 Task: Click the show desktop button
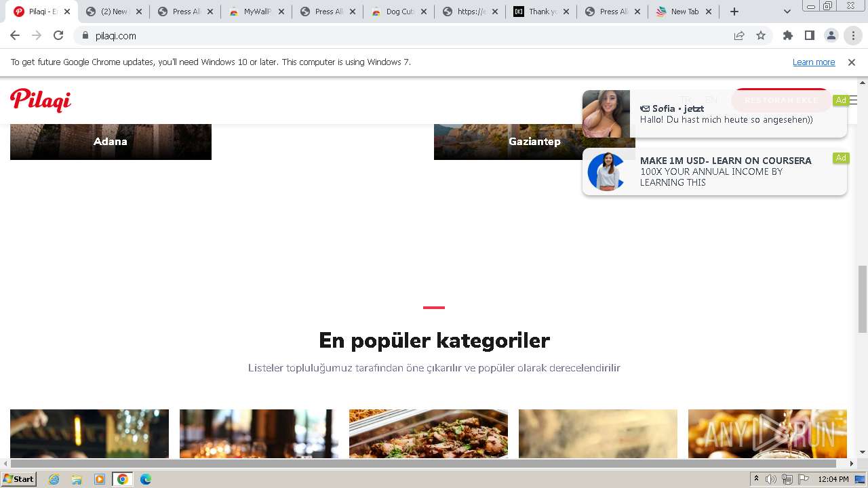pos(861,479)
